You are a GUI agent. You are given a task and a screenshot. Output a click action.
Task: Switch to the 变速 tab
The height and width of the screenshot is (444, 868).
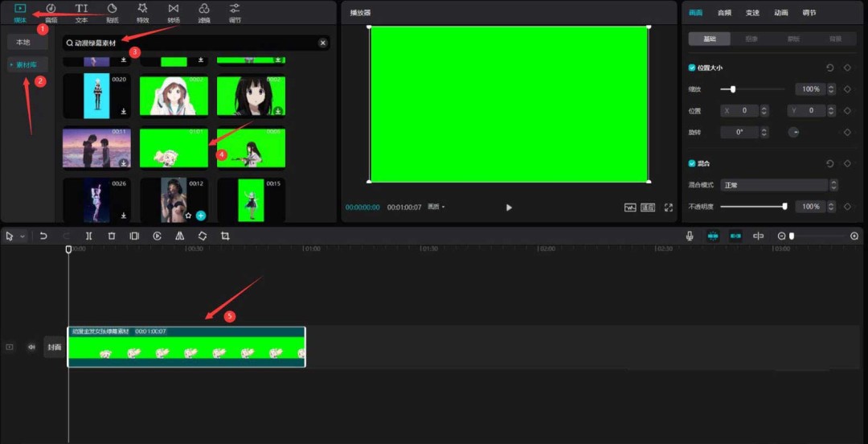coord(752,13)
